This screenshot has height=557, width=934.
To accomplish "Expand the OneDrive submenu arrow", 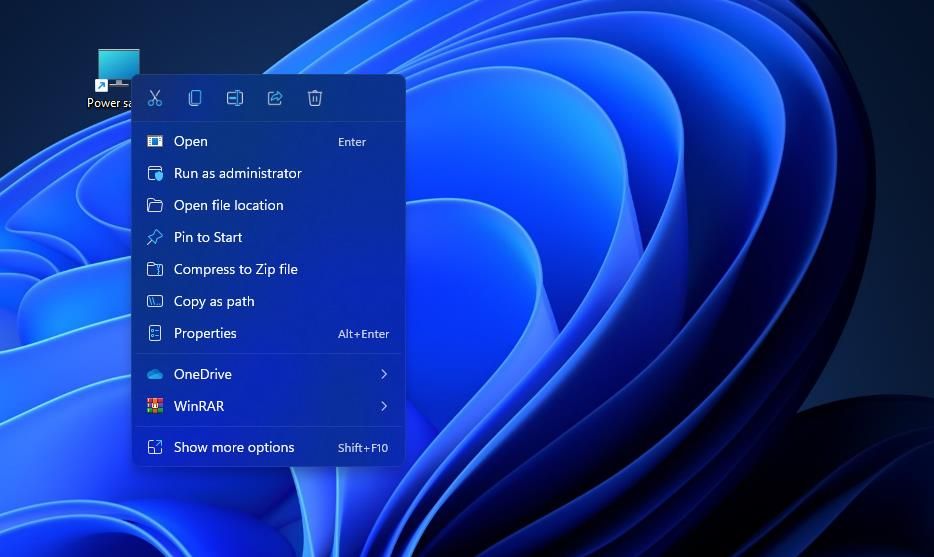I will [x=384, y=374].
